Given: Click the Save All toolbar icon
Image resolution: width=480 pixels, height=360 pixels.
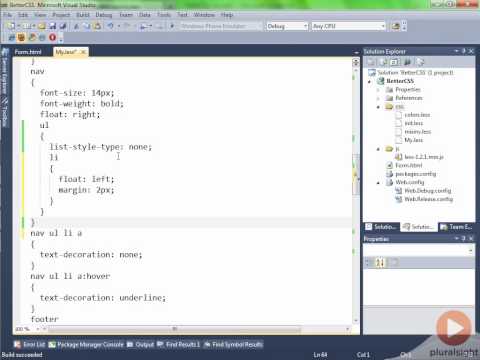Looking at the screenshot, I should [x=62, y=26].
